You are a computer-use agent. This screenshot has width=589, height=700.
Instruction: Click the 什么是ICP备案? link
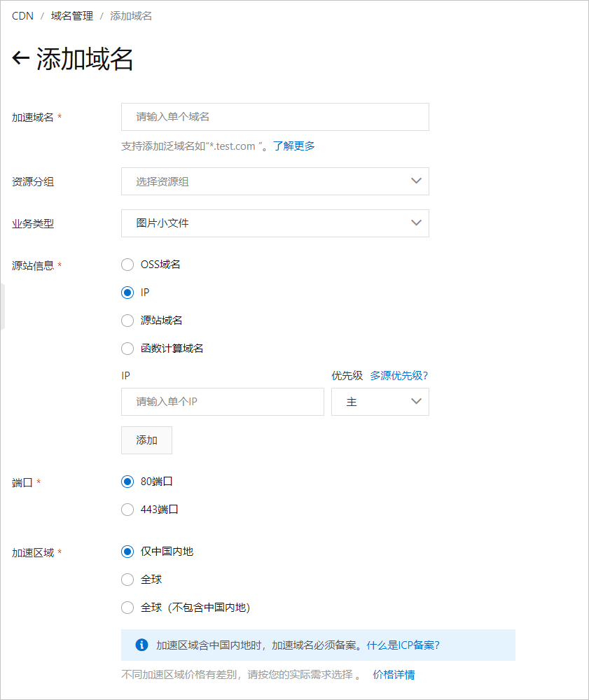click(x=403, y=645)
